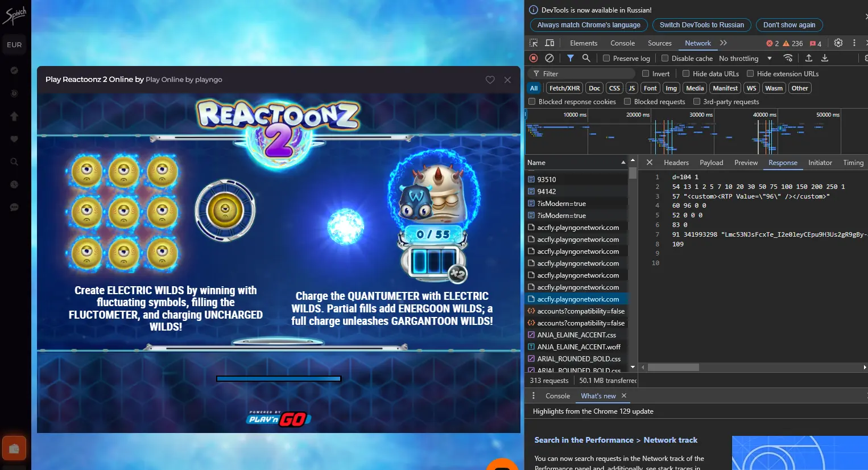Close the Reactoonz 2 game window
Image resolution: width=868 pixels, height=470 pixels.
507,80
